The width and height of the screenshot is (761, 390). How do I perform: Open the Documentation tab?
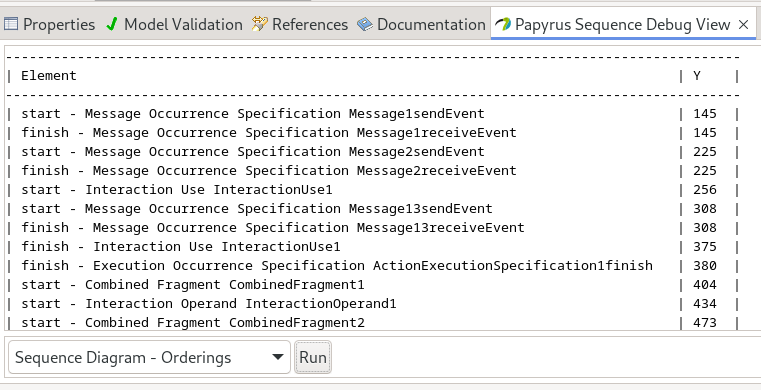[x=421, y=24]
